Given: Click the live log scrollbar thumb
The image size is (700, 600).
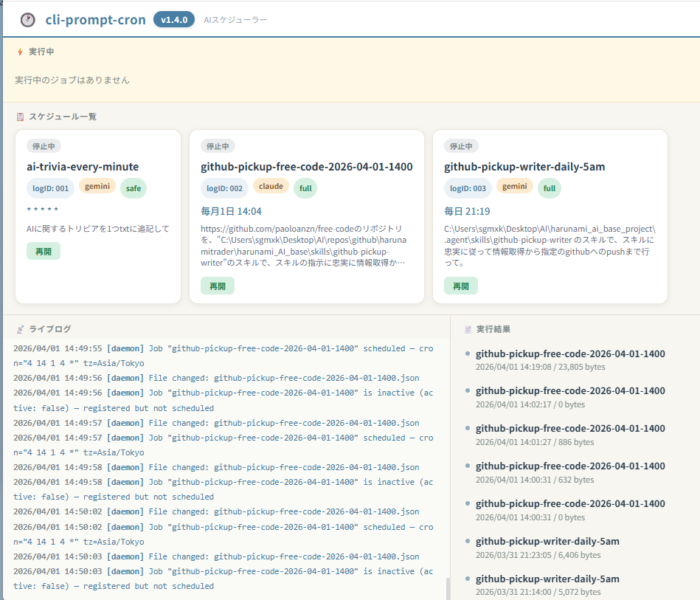Looking at the screenshot, I should (448, 589).
